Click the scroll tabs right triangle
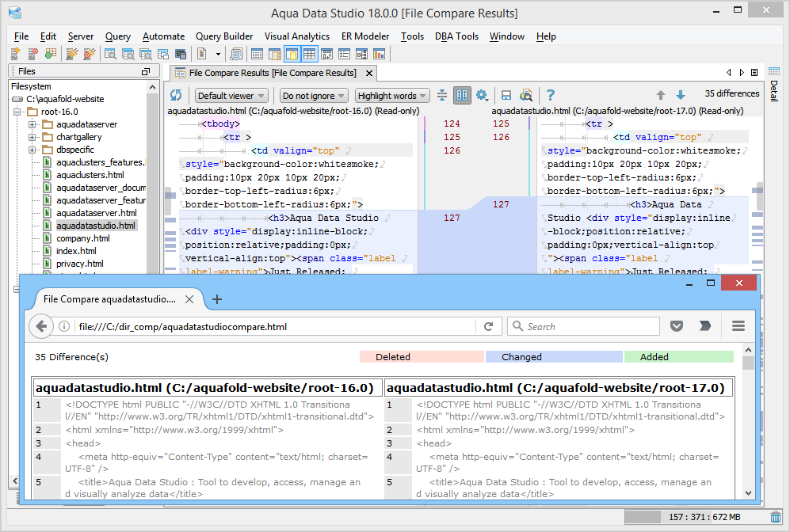The height and width of the screenshot is (532, 790). click(742, 73)
